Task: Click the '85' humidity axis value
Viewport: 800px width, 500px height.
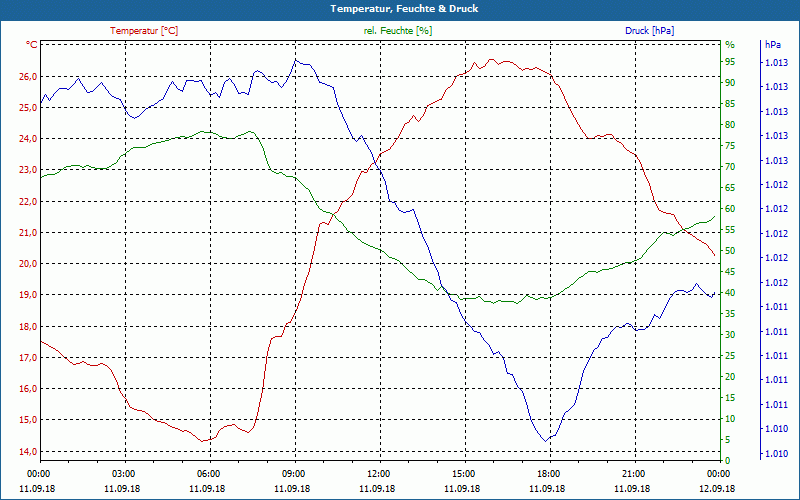Action: point(730,104)
